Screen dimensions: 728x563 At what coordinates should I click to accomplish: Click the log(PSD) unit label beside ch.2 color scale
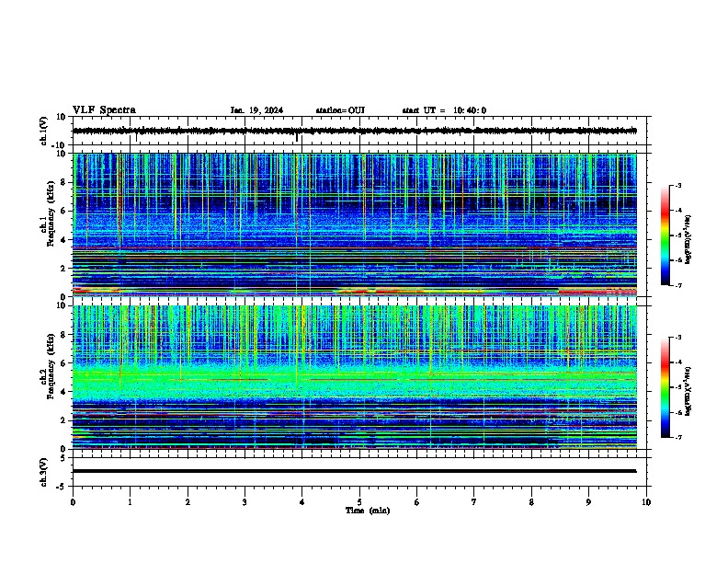click(x=688, y=391)
